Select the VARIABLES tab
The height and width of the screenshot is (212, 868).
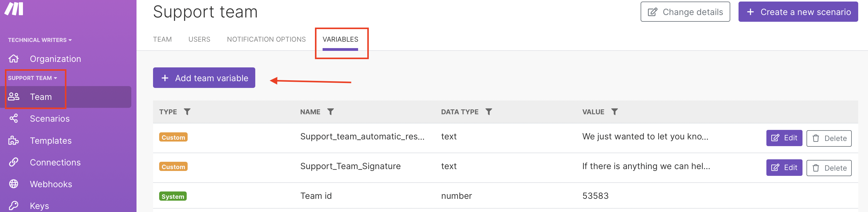coord(340,40)
